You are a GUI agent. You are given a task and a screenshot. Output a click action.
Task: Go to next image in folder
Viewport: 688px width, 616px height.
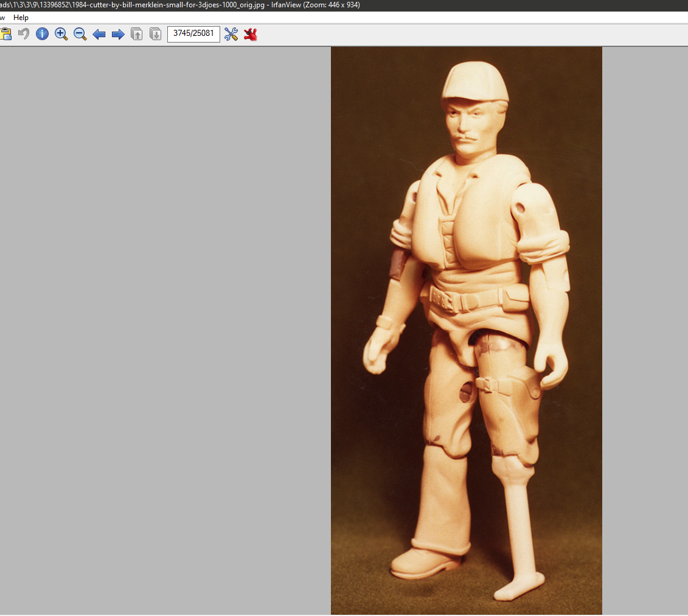pos(118,34)
